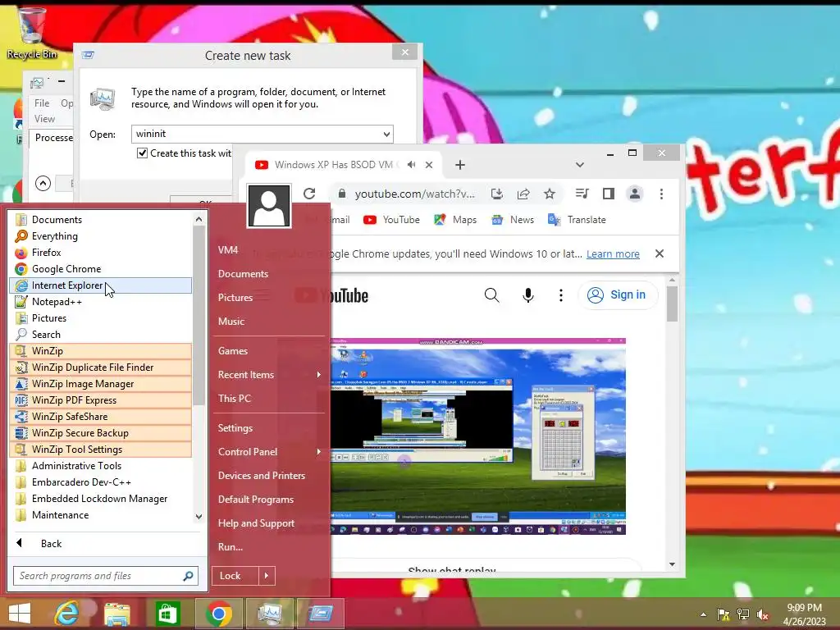Open YouTube's three-dot settings menu

coord(561,294)
